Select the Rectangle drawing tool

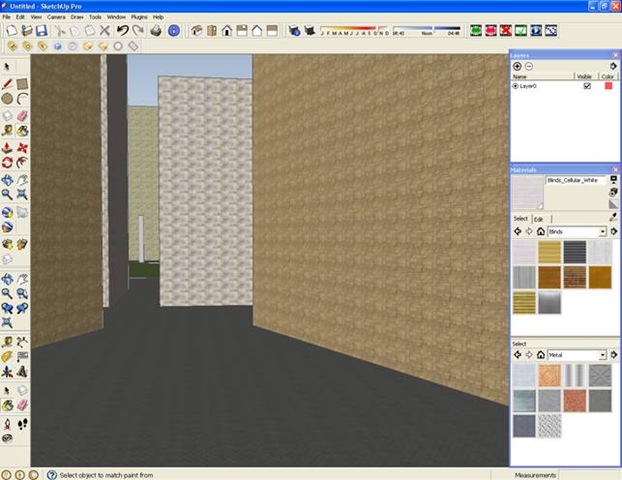pos(22,84)
